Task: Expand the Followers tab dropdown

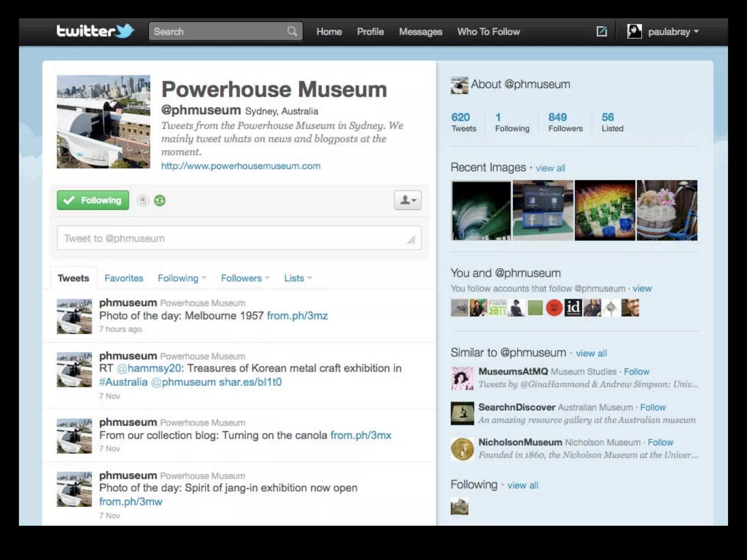Action: [x=267, y=278]
